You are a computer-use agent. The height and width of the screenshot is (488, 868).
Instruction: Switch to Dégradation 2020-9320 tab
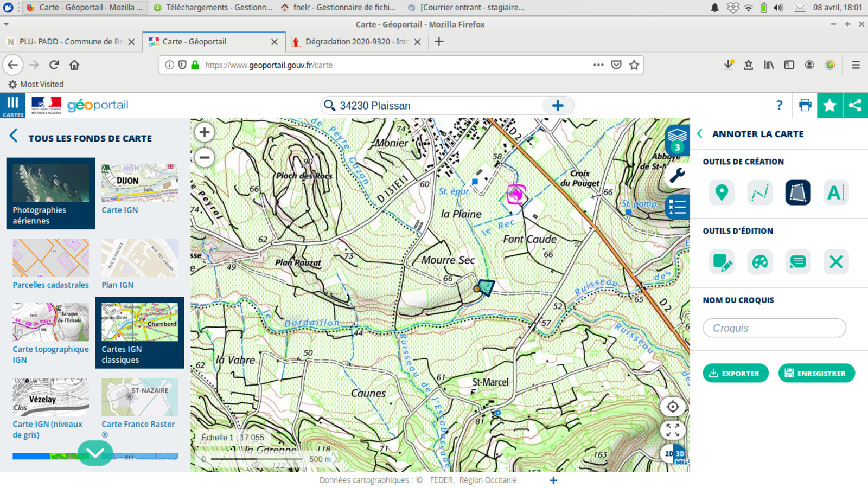[x=355, y=42]
